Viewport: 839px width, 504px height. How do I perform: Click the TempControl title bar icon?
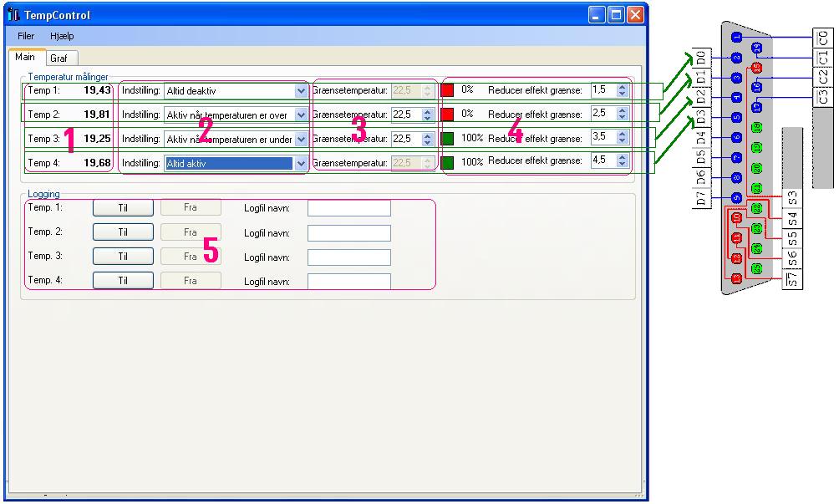click(x=14, y=14)
